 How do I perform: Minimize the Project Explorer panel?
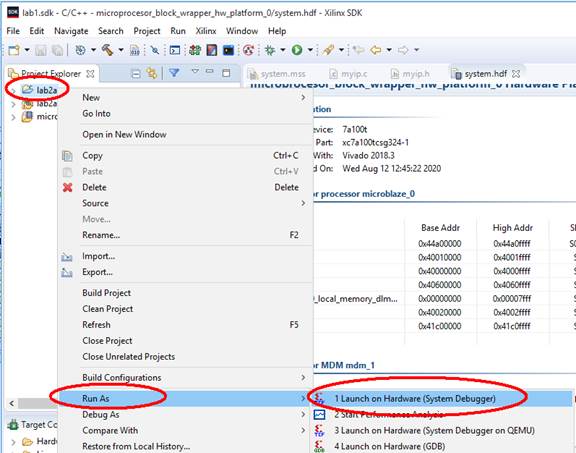[210, 71]
